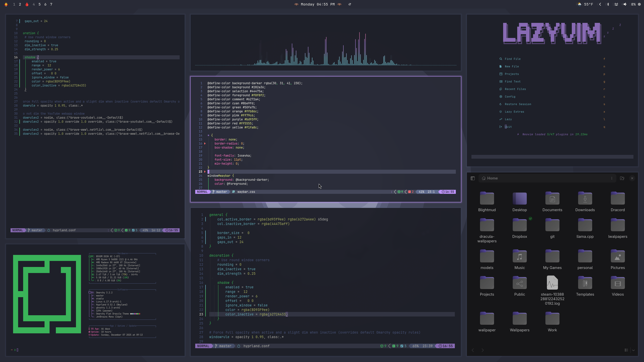Toggle the file manager sidebar panel
Image resolution: width=644 pixels, height=362 pixels.
click(472, 178)
